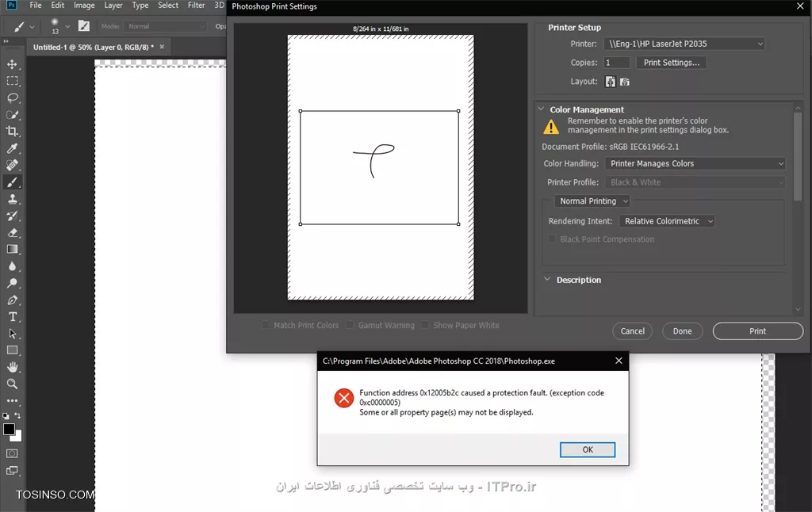This screenshot has height=512, width=812.
Task: Select the Gradient tool
Action: (12, 250)
